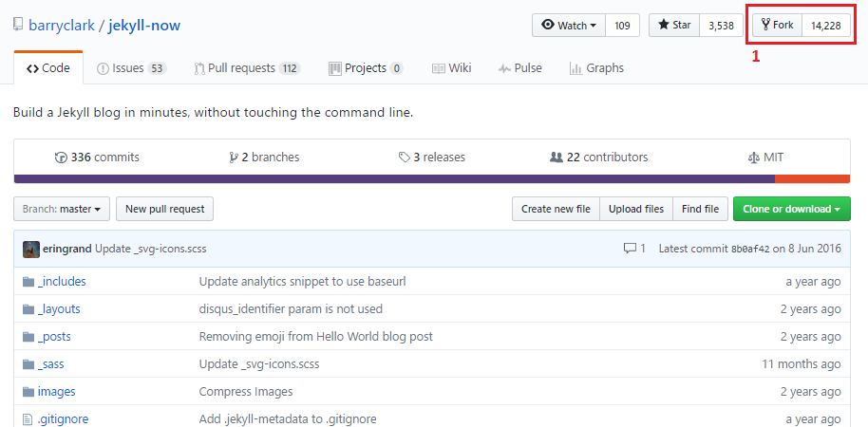This screenshot has width=868, height=427.
Task: Click eringrand's avatar thumbnail
Action: point(31,249)
